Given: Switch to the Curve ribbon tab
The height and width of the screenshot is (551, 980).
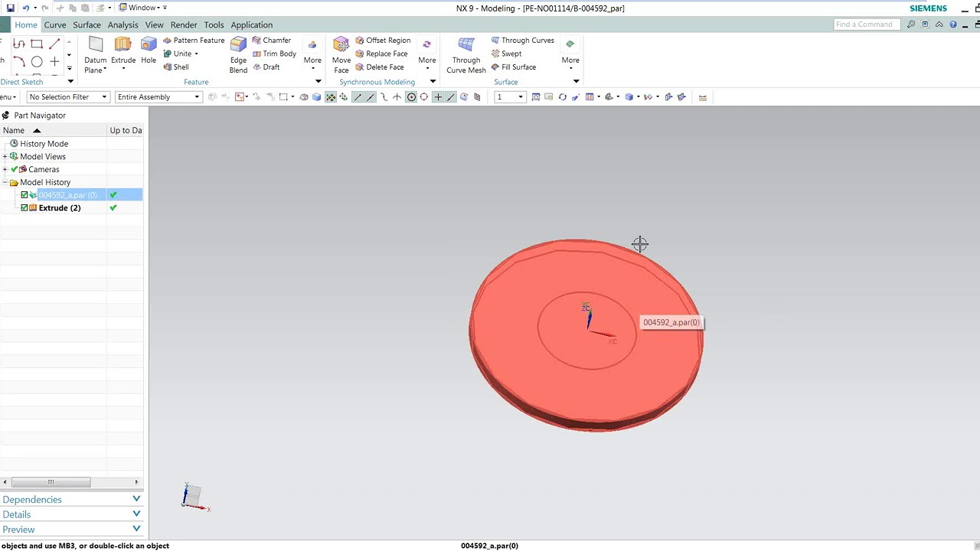Looking at the screenshot, I should click(55, 25).
